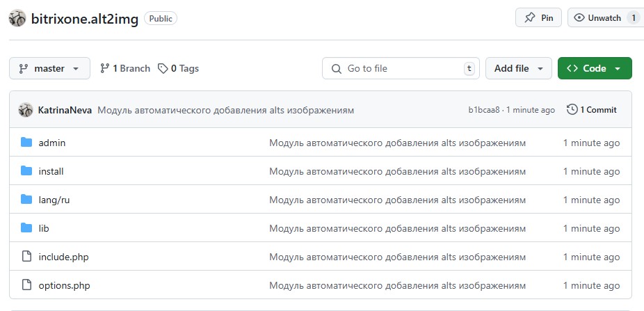Viewport: 644px width, 311px height.
Task: Click "1 minute ago" in admin row
Action: click(591, 143)
